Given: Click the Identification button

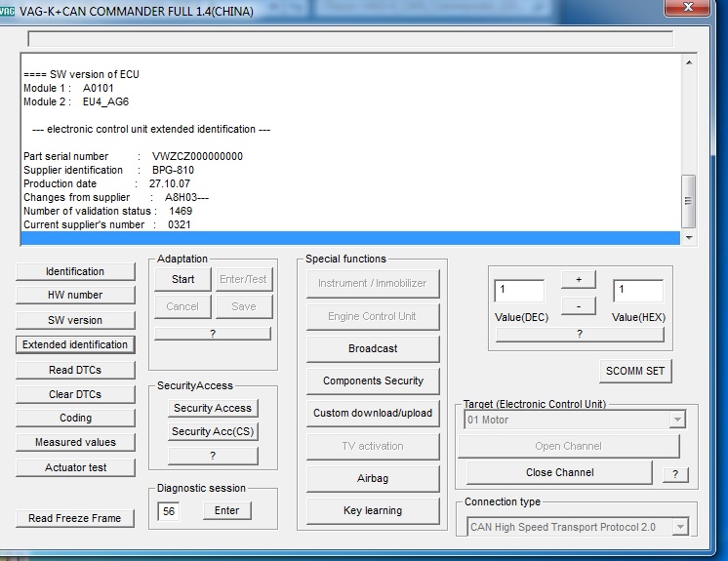Looking at the screenshot, I should coord(75,271).
